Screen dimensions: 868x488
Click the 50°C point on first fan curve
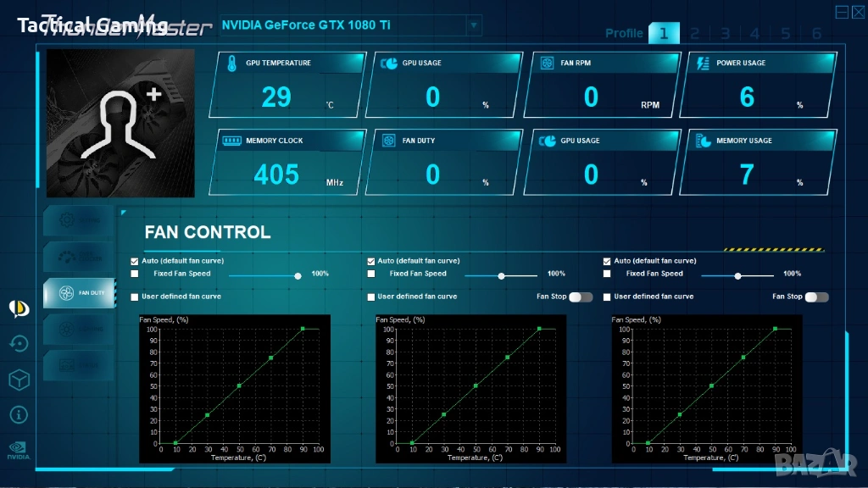[239, 385]
